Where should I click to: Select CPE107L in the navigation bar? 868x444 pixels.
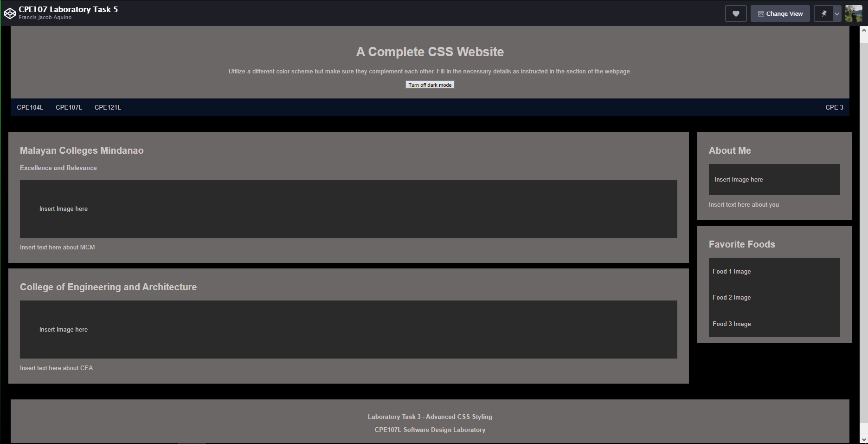(69, 107)
